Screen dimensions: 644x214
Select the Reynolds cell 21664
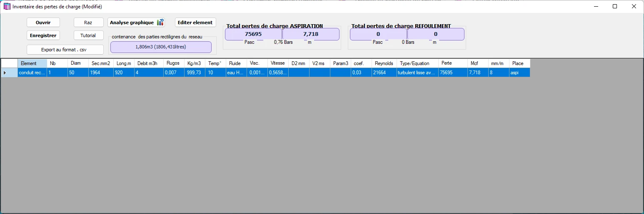click(384, 73)
